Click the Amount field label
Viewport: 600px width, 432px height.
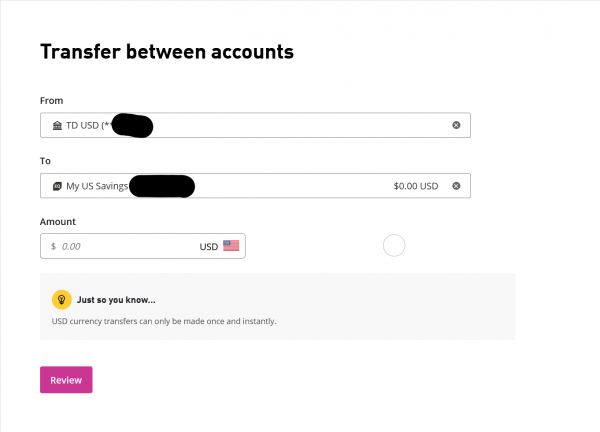(57, 221)
